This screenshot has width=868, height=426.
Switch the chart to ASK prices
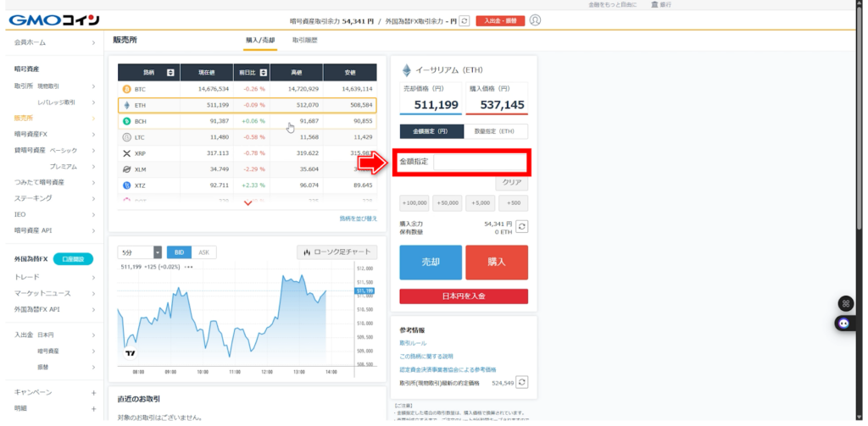point(203,252)
